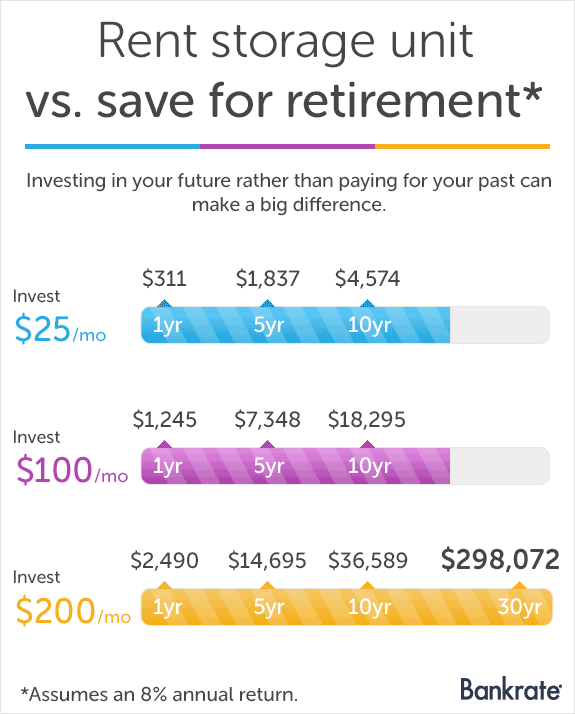The height and width of the screenshot is (714, 575).
Task: Click the purple 10yr marker triangle
Action: 367,444
